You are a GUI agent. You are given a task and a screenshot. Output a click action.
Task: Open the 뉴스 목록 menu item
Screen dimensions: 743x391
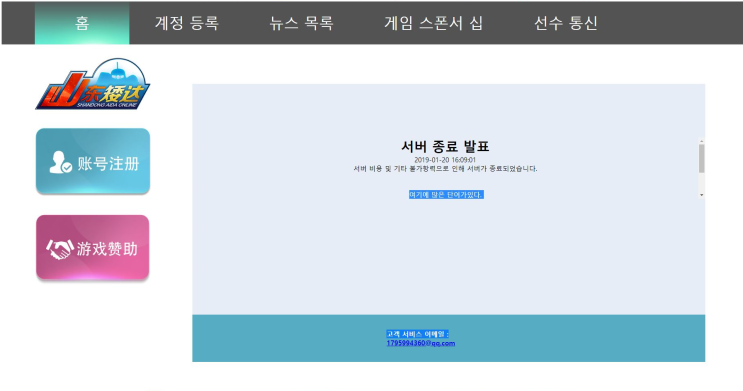tap(301, 23)
